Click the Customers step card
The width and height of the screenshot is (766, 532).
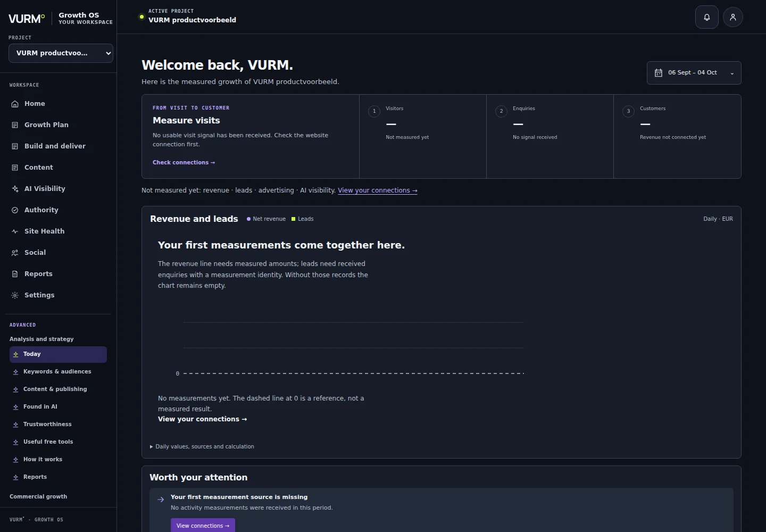(x=677, y=137)
